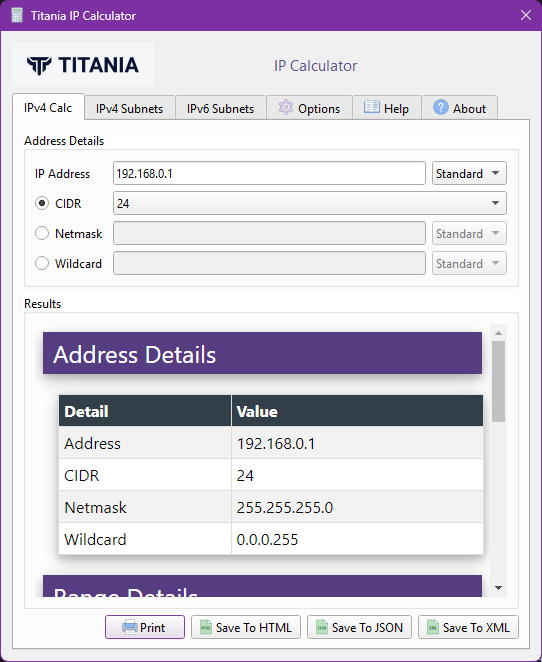Click the Netmask row label in results table
This screenshot has height=662, width=542.
click(x=95, y=507)
